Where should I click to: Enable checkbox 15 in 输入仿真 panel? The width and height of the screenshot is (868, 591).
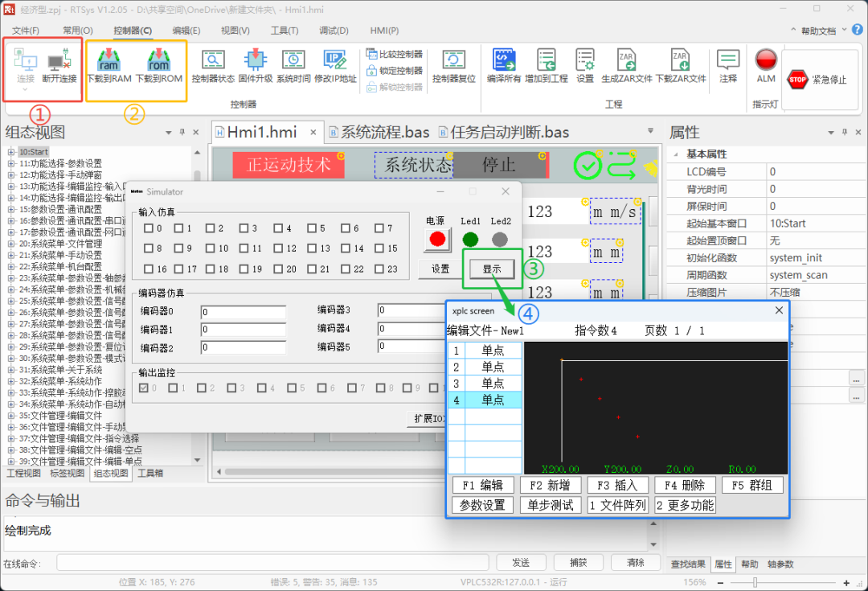[380, 248]
